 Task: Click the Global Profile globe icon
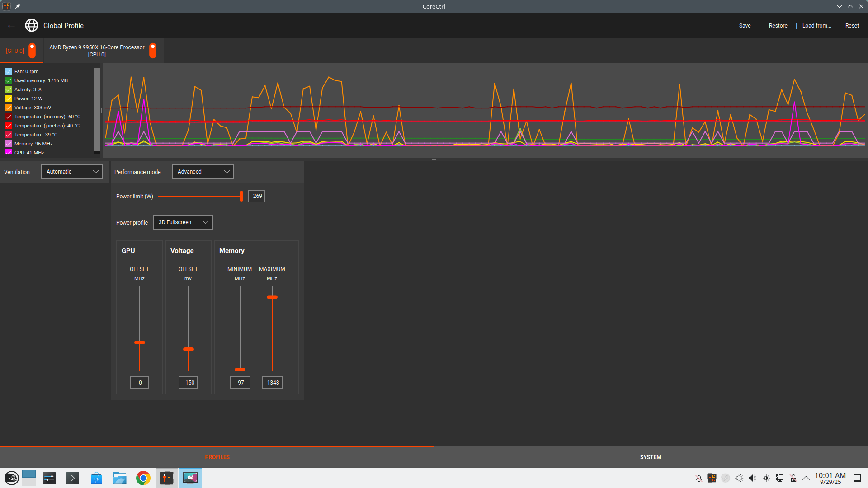(x=32, y=26)
